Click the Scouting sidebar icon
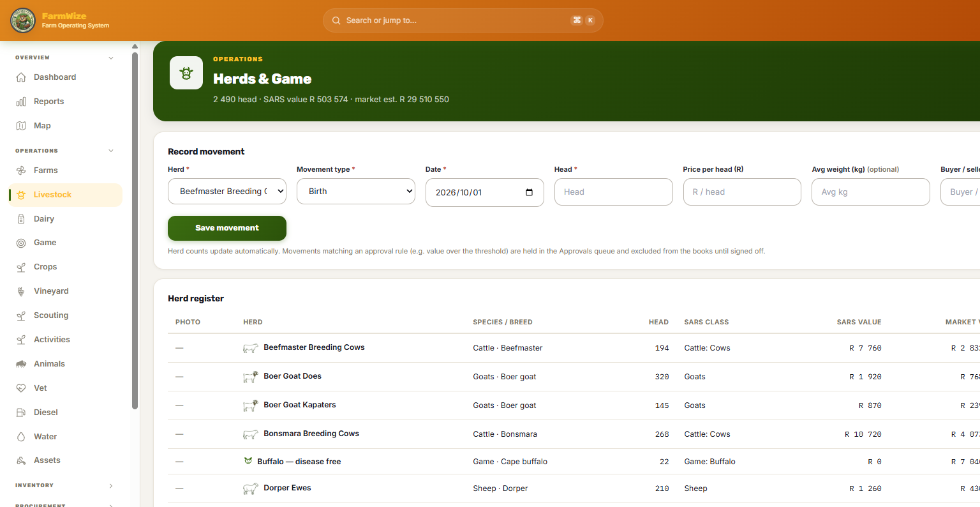This screenshot has width=980, height=507. click(x=21, y=315)
